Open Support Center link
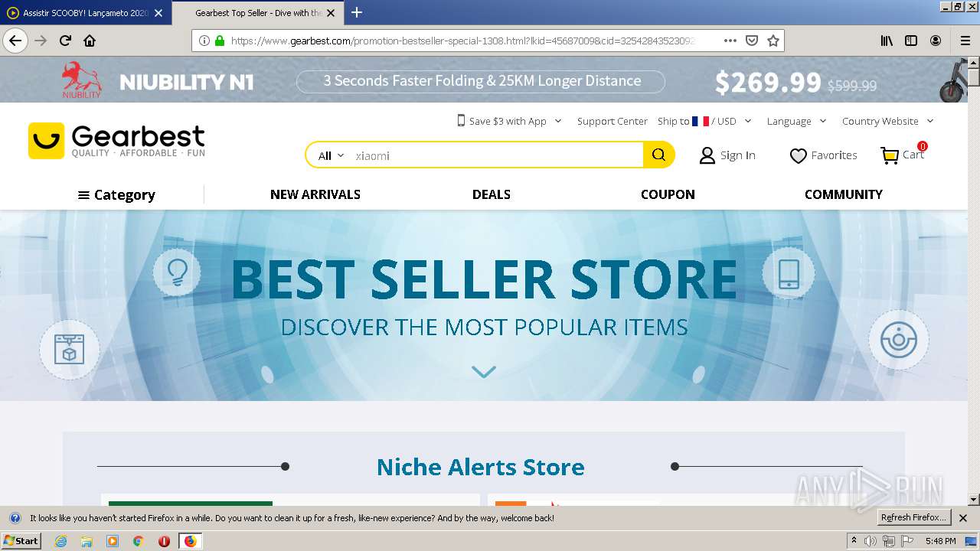The image size is (980, 551). point(612,121)
